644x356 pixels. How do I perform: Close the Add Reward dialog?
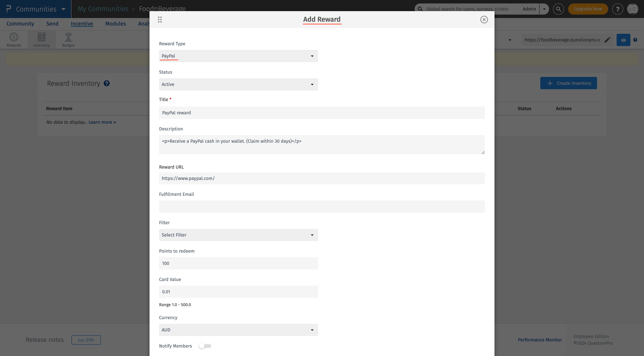pyautogui.click(x=484, y=20)
